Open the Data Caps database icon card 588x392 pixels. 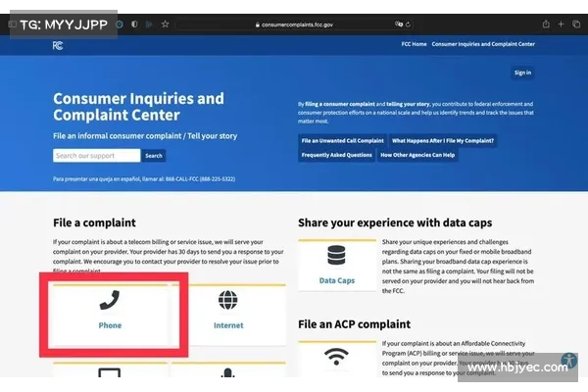(337, 265)
